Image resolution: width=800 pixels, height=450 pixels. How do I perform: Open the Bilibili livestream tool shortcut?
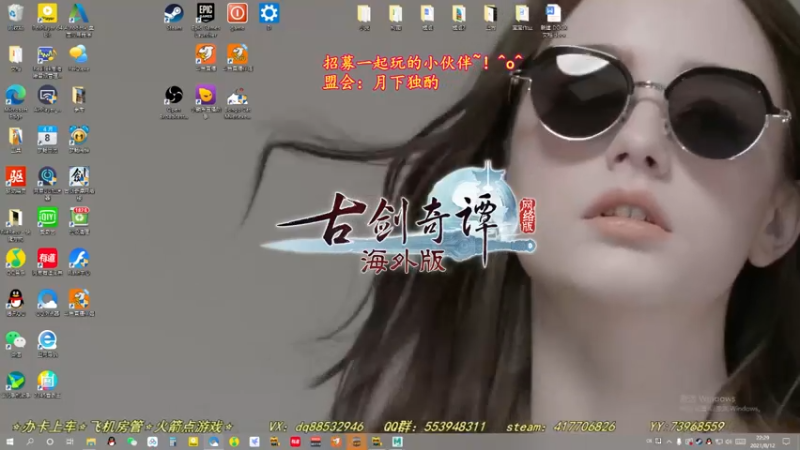47,382
